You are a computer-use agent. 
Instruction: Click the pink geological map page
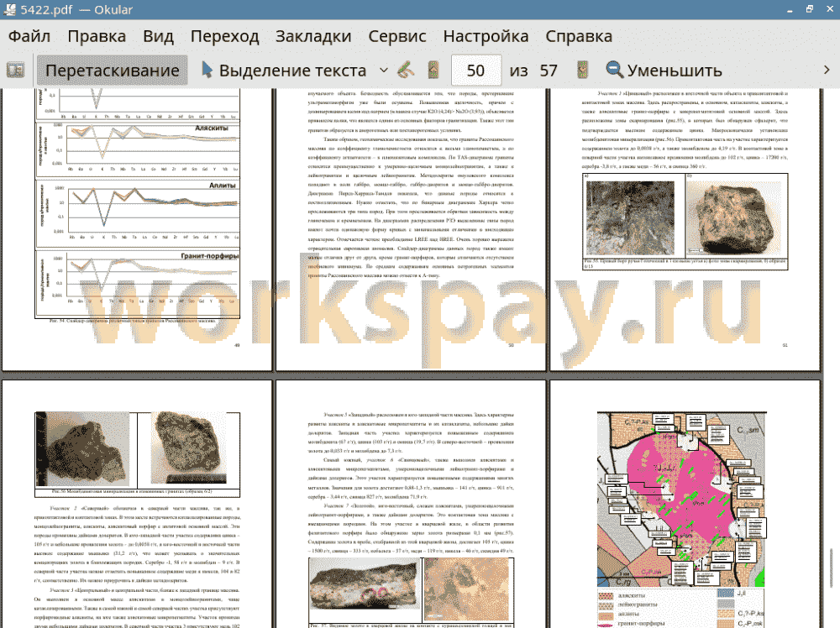tap(681, 499)
